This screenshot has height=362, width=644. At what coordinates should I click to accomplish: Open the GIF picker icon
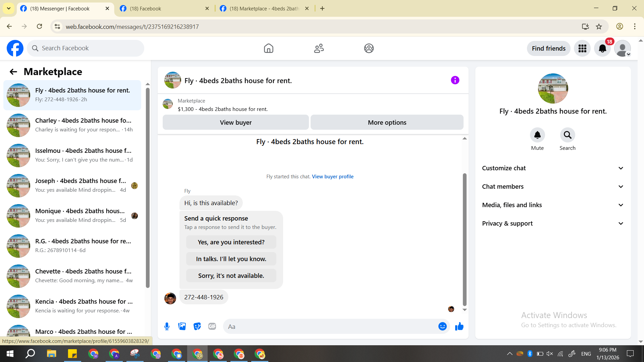(212, 326)
